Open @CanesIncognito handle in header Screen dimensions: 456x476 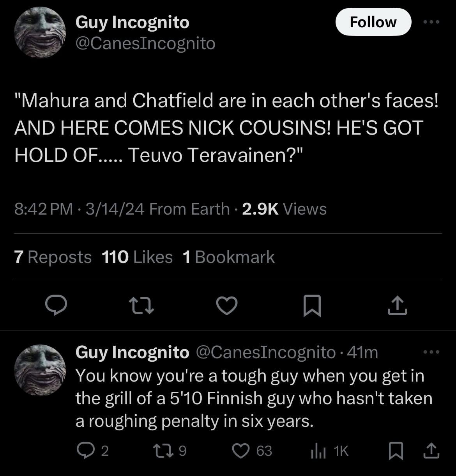coord(145,43)
